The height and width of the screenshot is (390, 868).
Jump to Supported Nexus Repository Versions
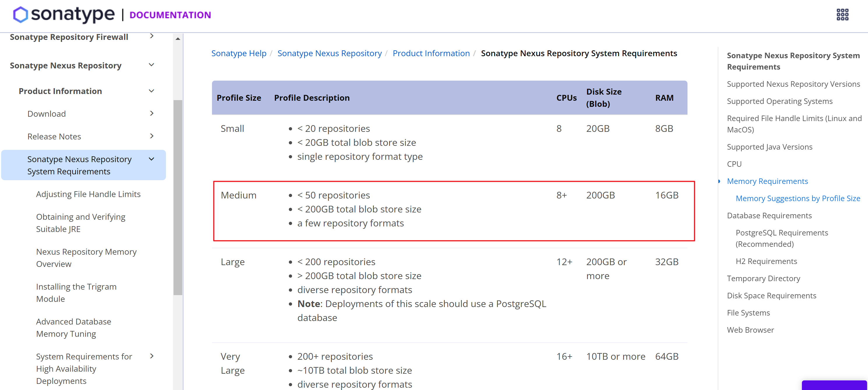[793, 84]
